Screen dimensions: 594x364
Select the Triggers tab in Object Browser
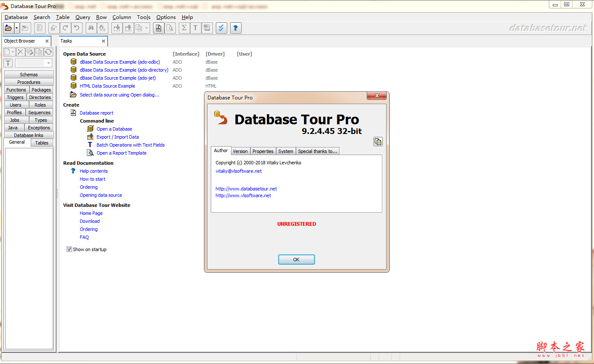(15, 97)
